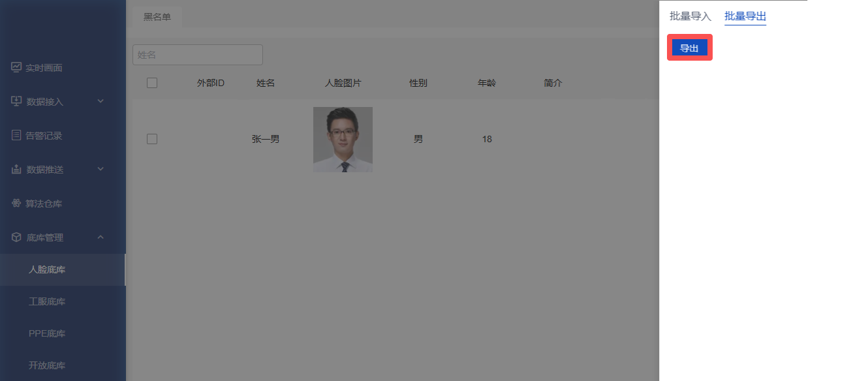Image resolution: width=868 pixels, height=381 pixels.
Task: Click the 告警记录 document icon
Action: (16, 135)
